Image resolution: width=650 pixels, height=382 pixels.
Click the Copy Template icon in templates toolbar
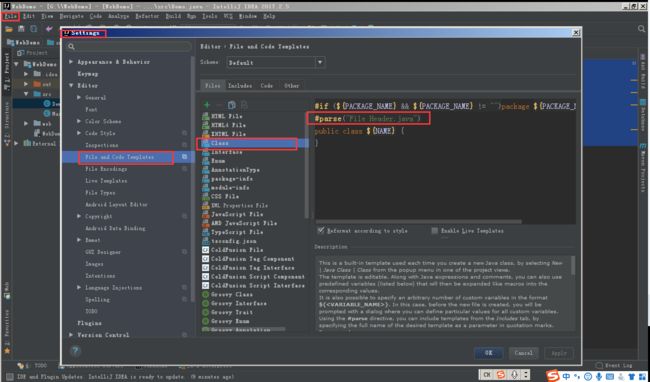pyautogui.click(x=232, y=105)
